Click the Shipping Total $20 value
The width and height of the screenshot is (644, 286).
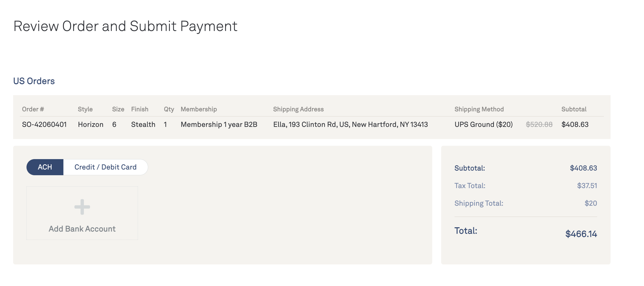[590, 203]
